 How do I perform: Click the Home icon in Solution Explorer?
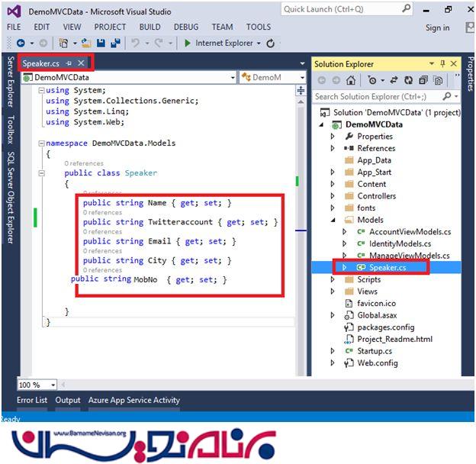coord(352,80)
